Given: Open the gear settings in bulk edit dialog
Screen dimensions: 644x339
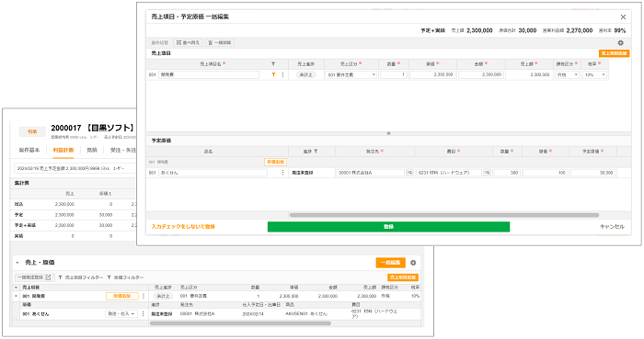Looking at the screenshot, I should pyautogui.click(x=621, y=42).
